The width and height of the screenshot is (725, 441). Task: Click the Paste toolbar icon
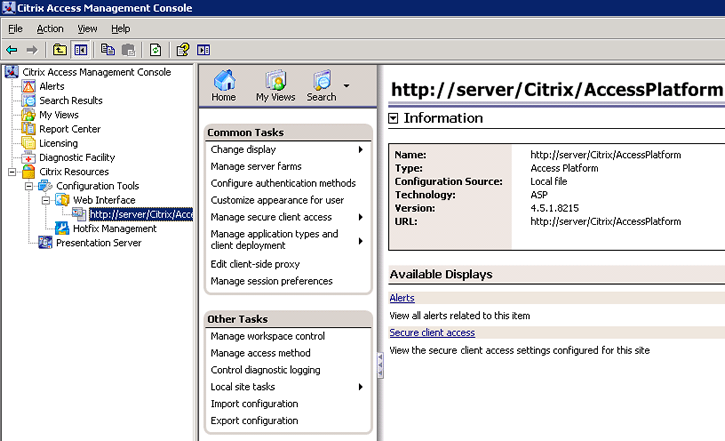[128, 49]
